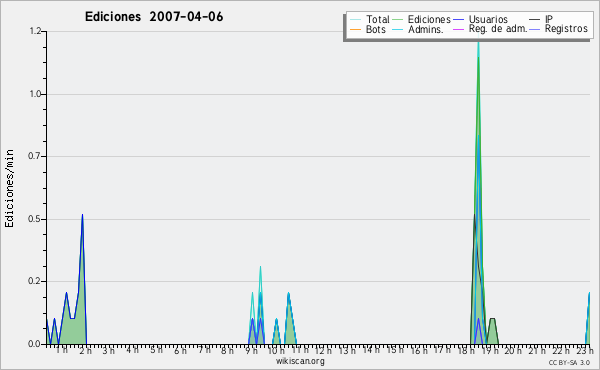Image resolution: width=600 pixels, height=370 pixels.
Task: Click the chart title Ediciones 2007-04-06
Action: tap(154, 17)
